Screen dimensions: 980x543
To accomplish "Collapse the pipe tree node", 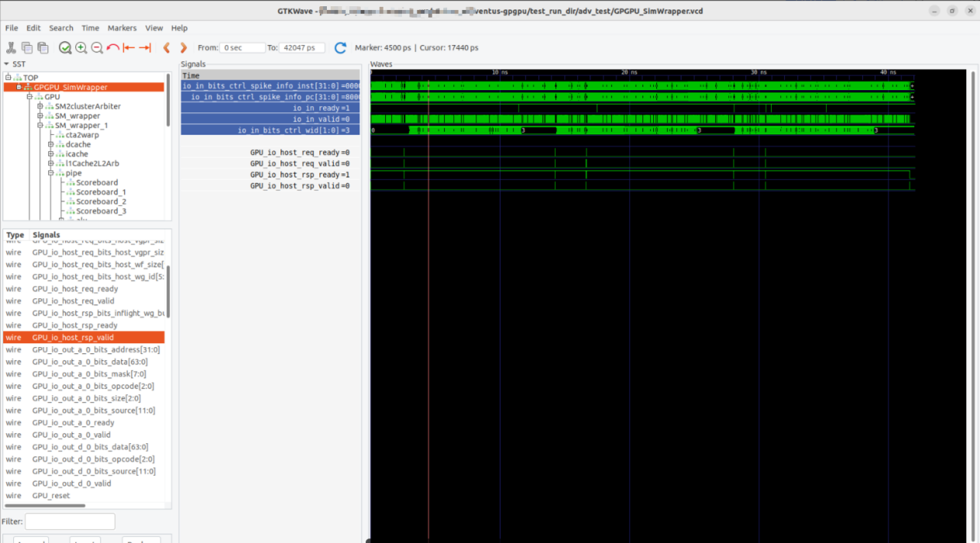I will (x=50, y=174).
